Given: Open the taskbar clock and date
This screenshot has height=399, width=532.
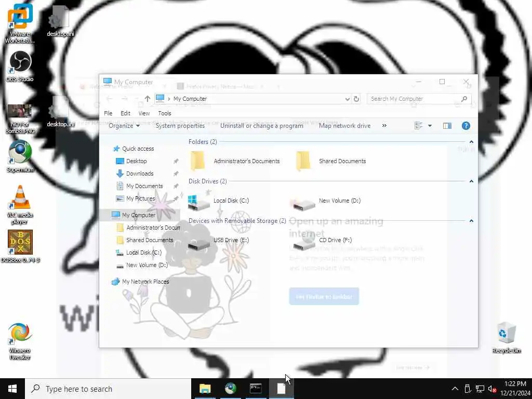Looking at the screenshot, I should (515, 389).
